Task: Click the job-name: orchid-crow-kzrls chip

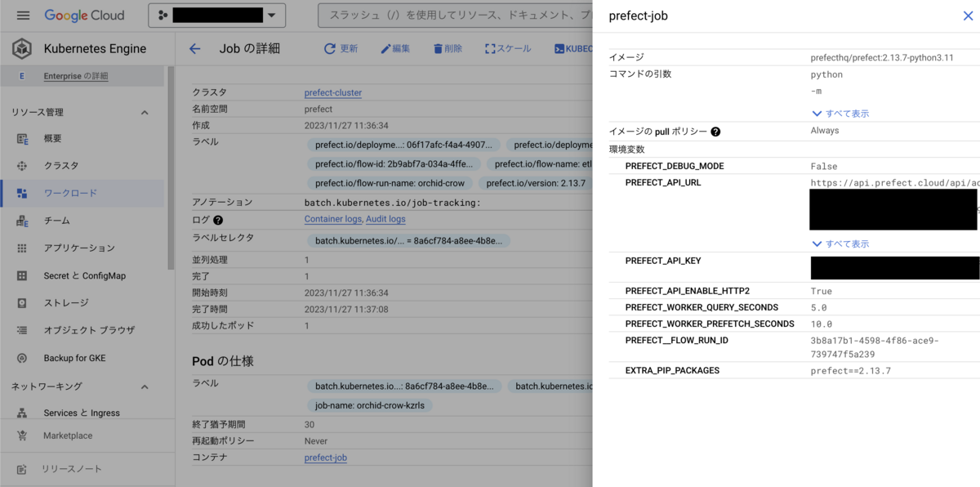Action: pos(369,405)
